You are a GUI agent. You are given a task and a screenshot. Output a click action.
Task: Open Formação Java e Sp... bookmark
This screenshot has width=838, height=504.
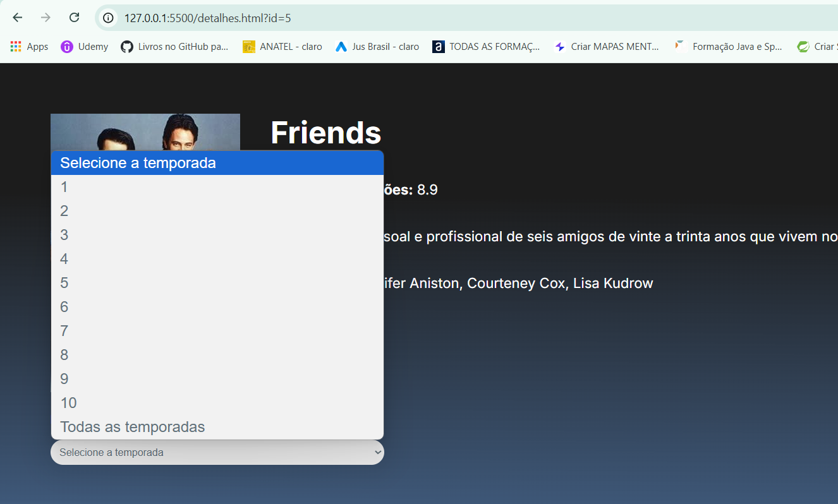click(727, 47)
